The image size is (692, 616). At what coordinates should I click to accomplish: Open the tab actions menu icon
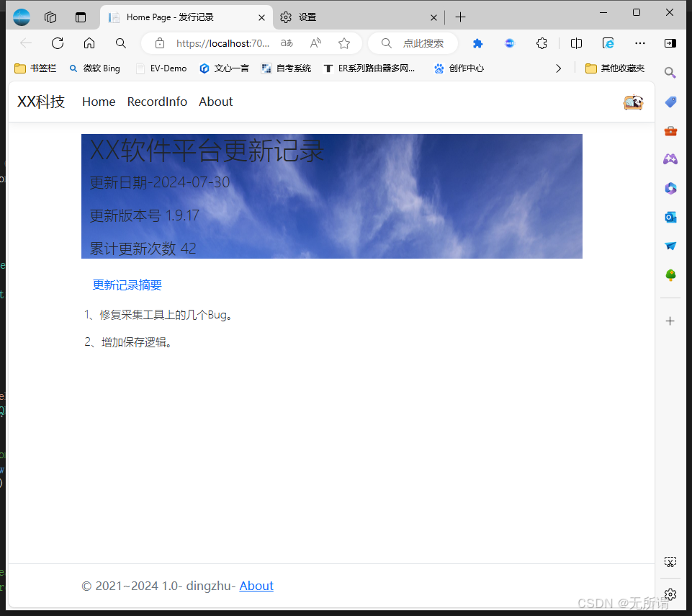(81, 17)
